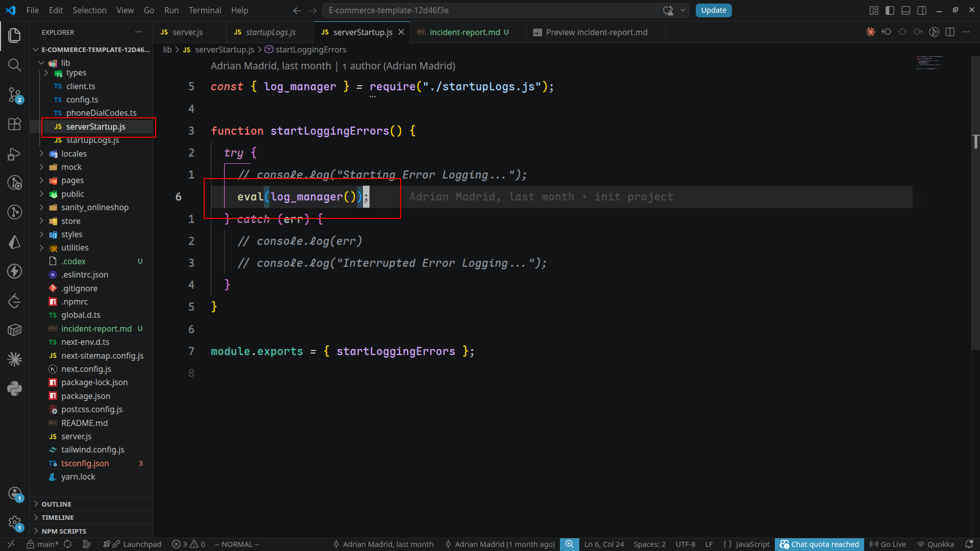Open startupLogs.js in explorer
This screenshot has height=551, width=980.
pos(92,140)
